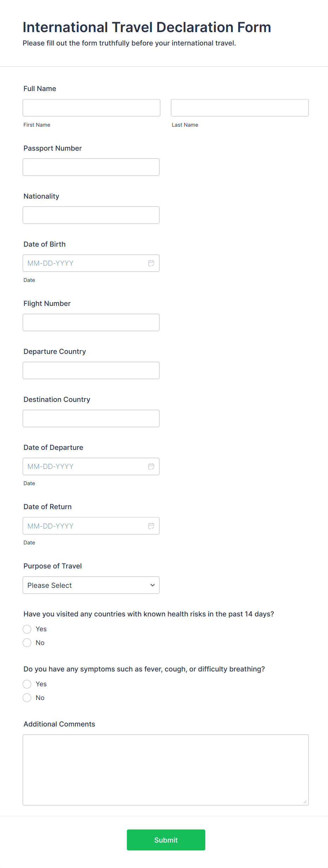Open the Date of Return calendar picker
The image size is (328, 868).
[151, 526]
